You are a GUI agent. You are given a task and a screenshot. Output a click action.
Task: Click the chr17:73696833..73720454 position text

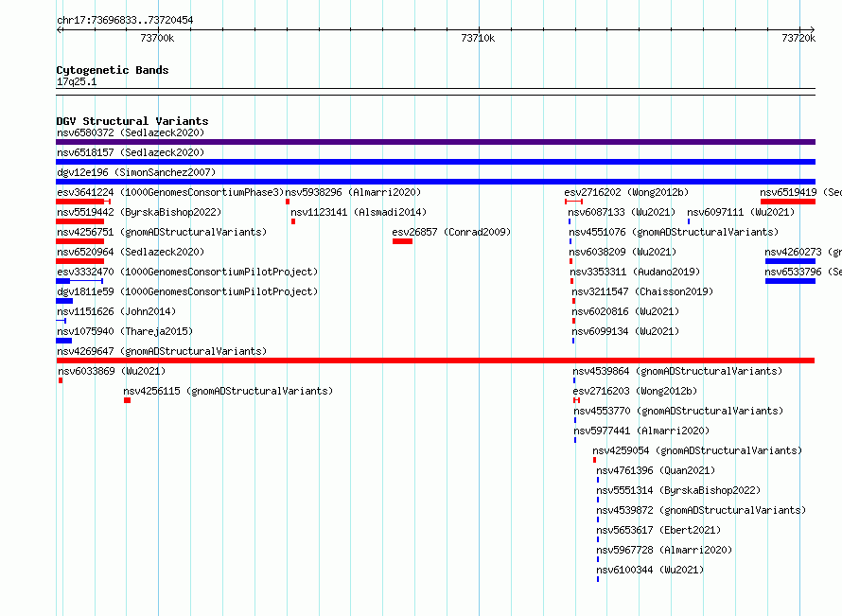coord(125,20)
